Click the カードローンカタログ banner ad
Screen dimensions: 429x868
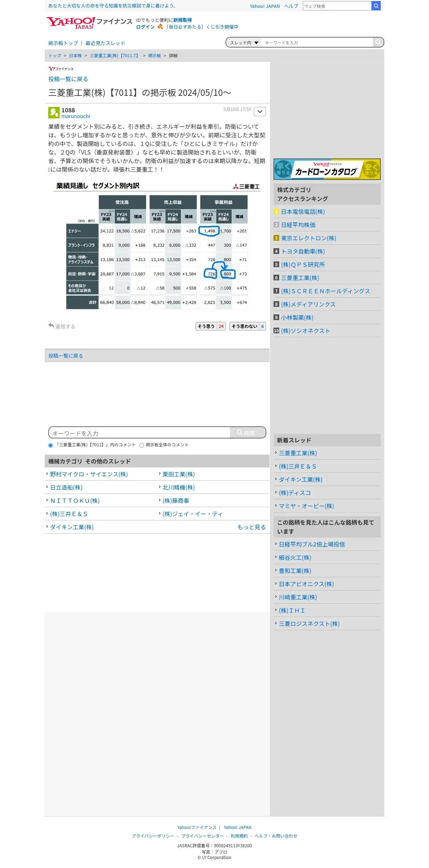pyautogui.click(x=327, y=169)
